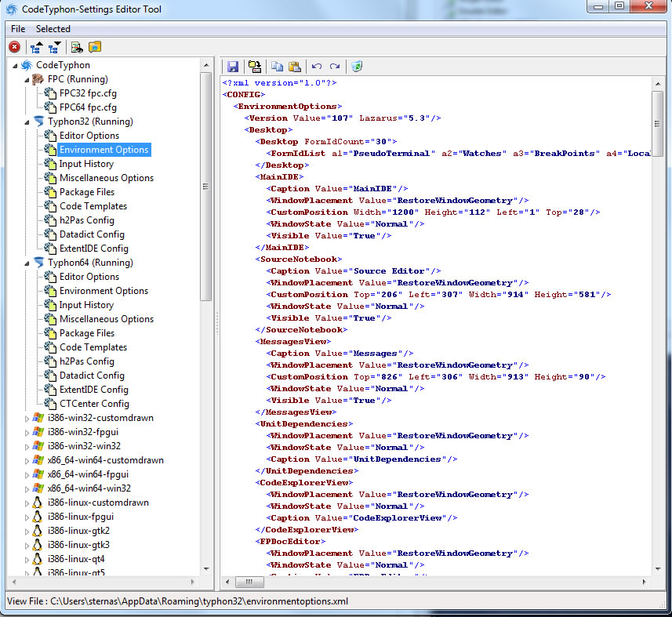Viewport: 672px width, 617px height.
Task: Select FPC32 fpc.cfg in the tree
Action: 88,93
